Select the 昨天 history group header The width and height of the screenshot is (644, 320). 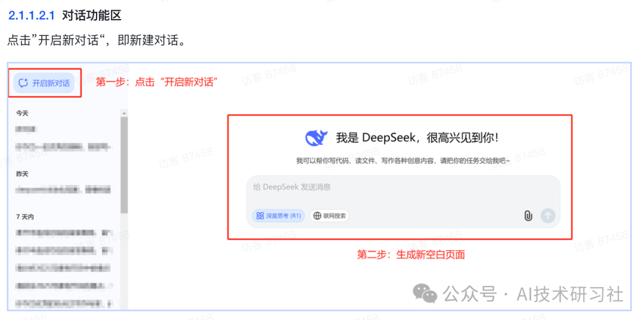[22, 174]
